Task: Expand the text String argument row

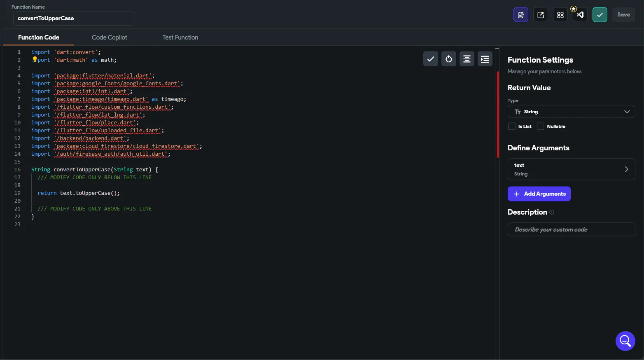Action: [572, 169]
